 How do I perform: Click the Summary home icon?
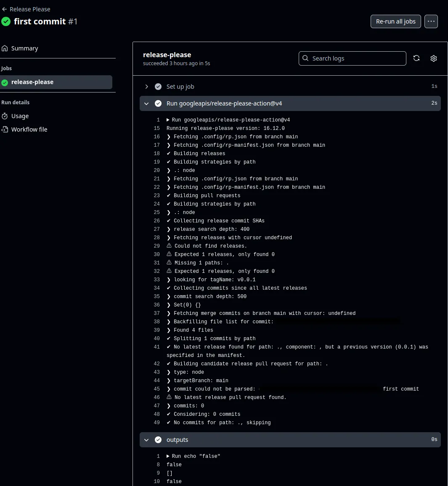click(5, 48)
